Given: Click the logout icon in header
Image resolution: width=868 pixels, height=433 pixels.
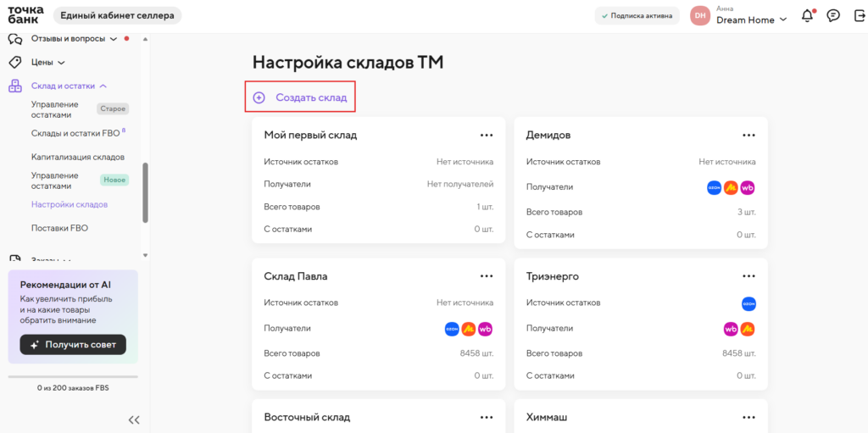Looking at the screenshot, I should click(x=858, y=16).
